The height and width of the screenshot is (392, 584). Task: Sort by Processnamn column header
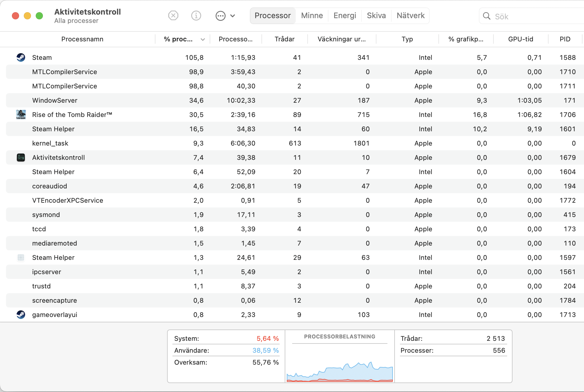tap(82, 39)
